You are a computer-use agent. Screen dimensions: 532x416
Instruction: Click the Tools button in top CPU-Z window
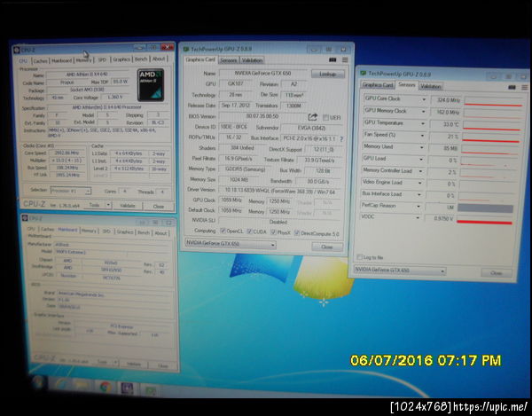95,205
